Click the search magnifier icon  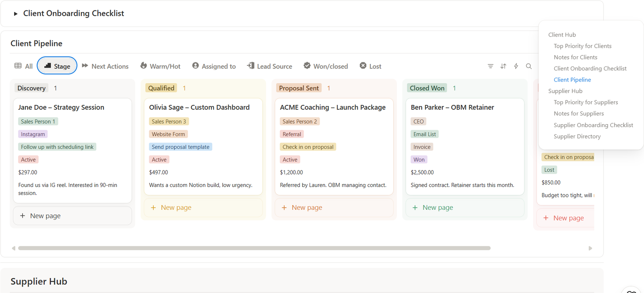pyautogui.click(x=529, y=66)
